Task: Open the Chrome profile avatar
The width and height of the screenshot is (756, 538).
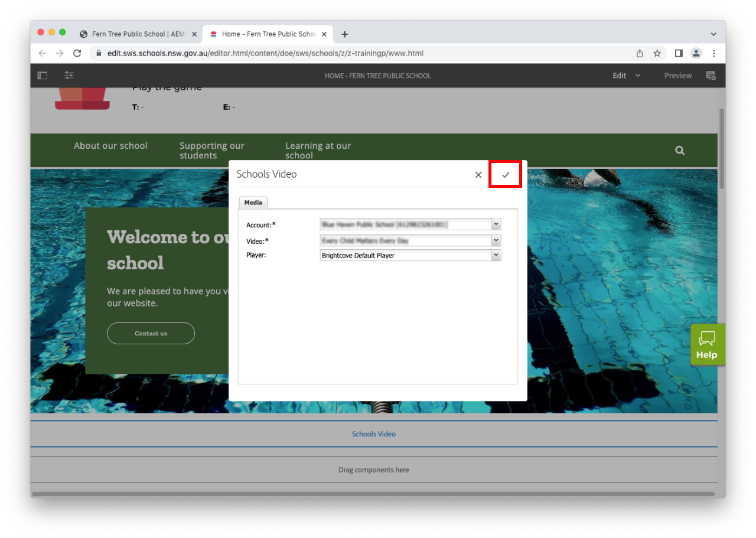Action: (696, 53)
